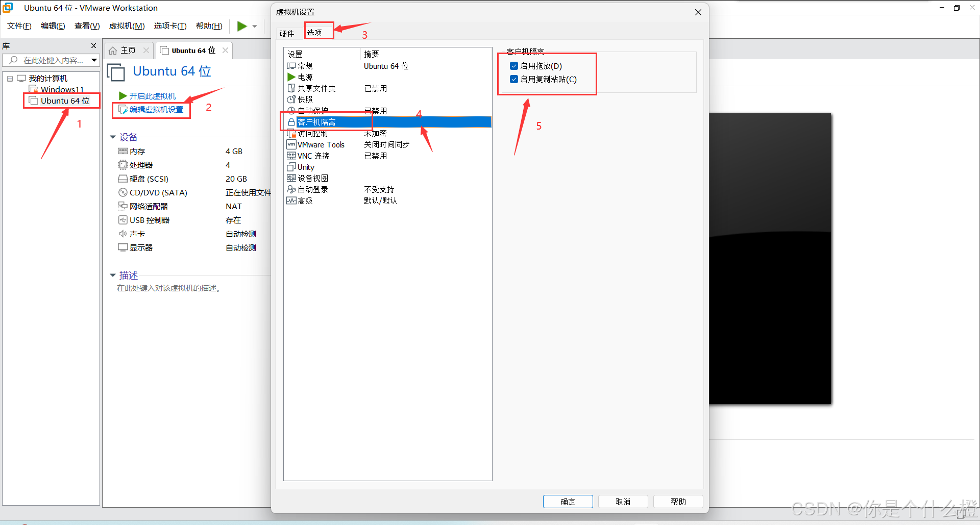
Task: Close the 库 library panel
Action: 93,46
